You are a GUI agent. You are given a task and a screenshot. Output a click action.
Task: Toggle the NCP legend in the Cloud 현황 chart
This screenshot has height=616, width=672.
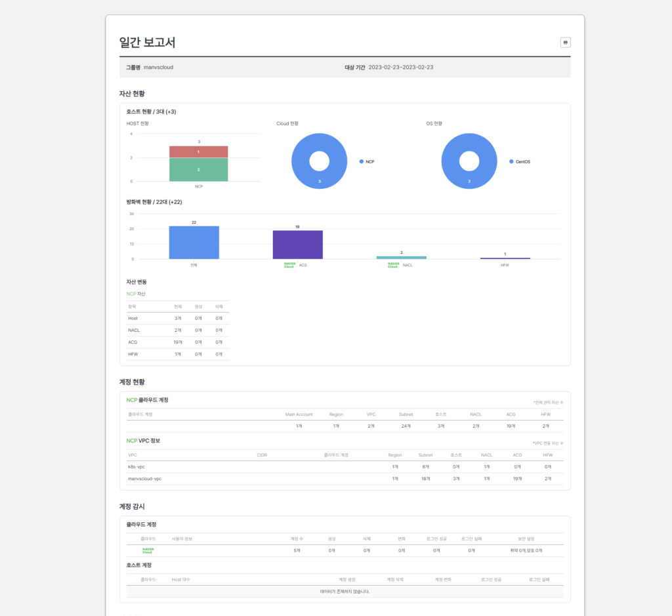pos(365,161)
